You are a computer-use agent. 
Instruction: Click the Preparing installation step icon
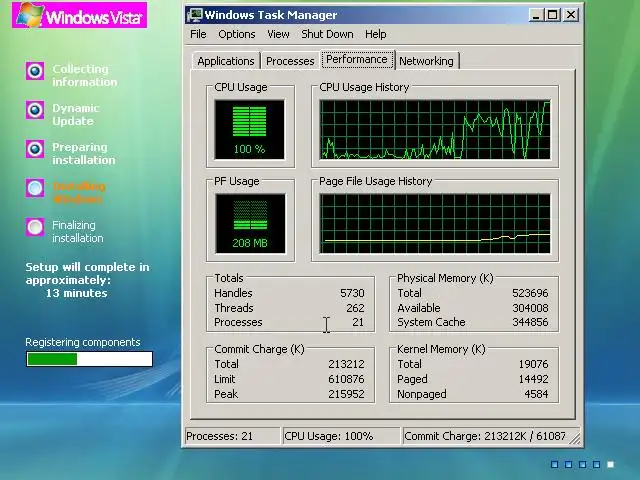35,149
